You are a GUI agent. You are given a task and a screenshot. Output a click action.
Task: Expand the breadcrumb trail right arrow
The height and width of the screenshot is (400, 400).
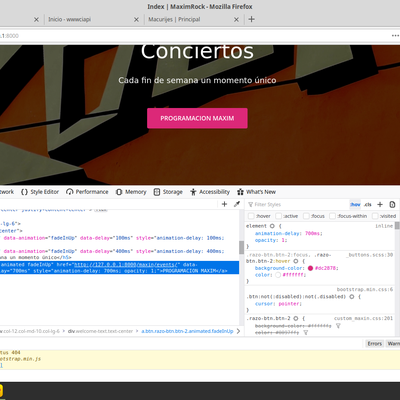point(238,331)
